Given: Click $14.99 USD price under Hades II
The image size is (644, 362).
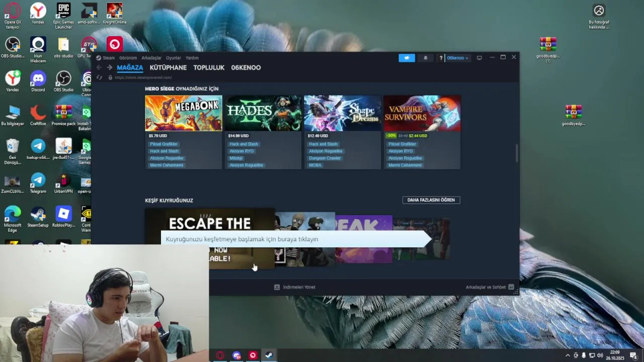Looking at the screenshot, I should click(238, 136).
